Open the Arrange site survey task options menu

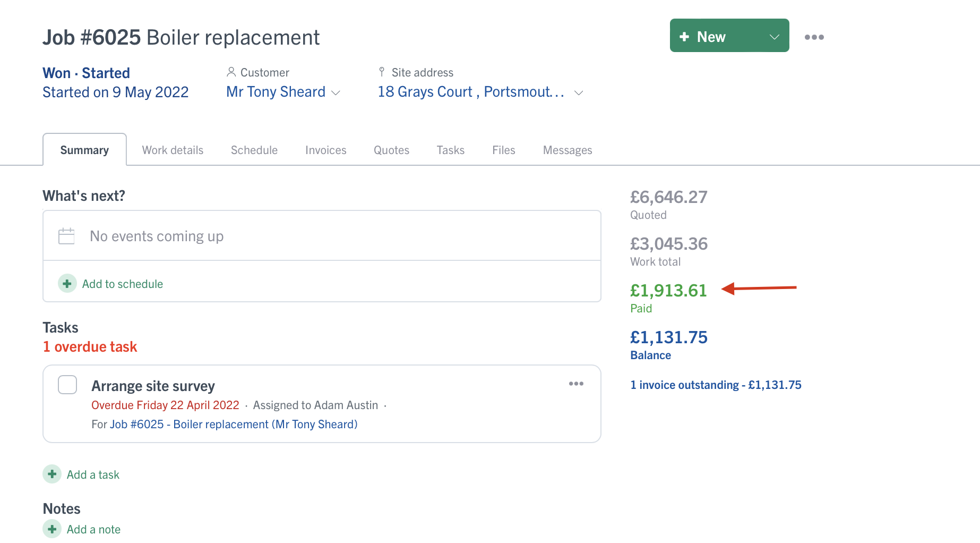coord(576,384)
